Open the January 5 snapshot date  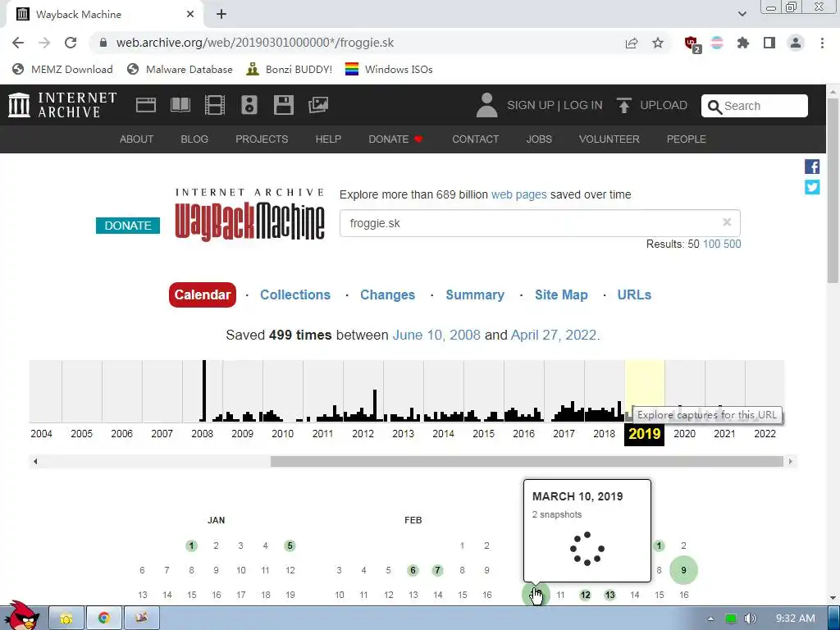(290, 546)
